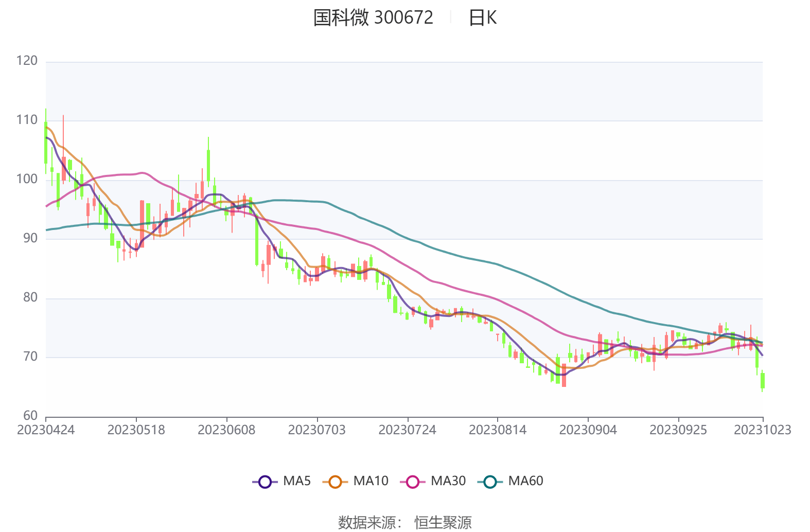The height and width of the screenshot is (532, 810).
Task: Click the 20230424 date on the x-axis
Action: [46, 430]
